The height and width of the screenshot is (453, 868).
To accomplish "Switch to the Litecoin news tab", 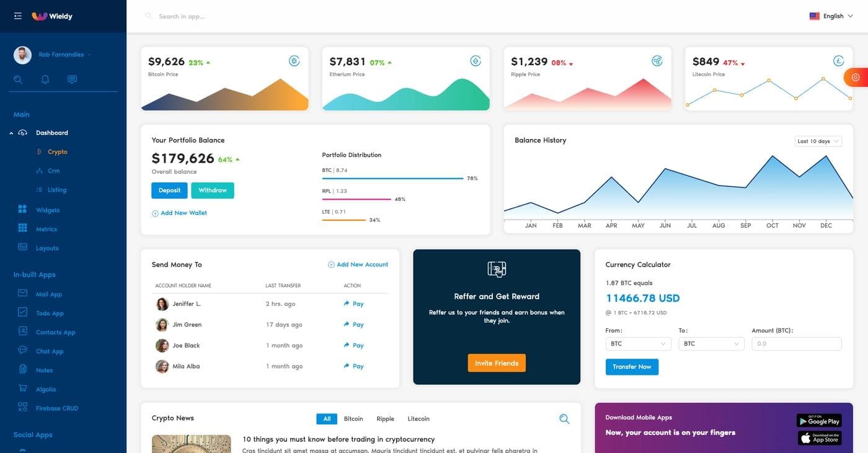I will click(x=418, y=419).
